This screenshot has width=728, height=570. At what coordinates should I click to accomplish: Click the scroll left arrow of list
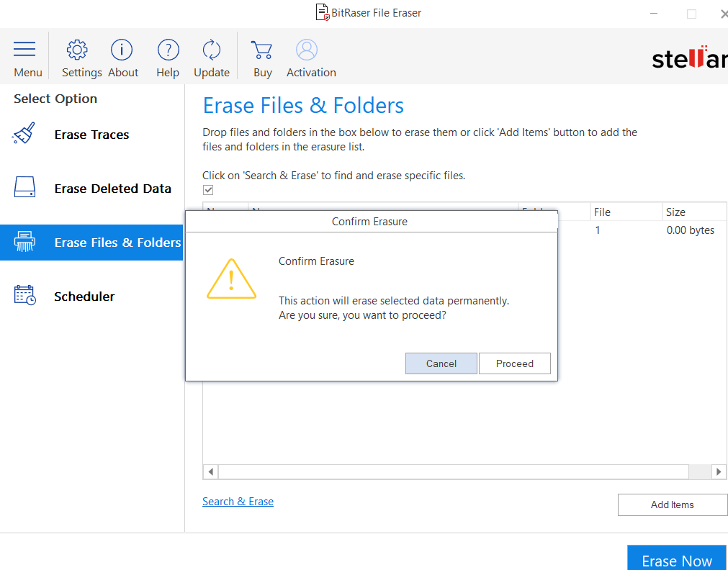point(211,471)
